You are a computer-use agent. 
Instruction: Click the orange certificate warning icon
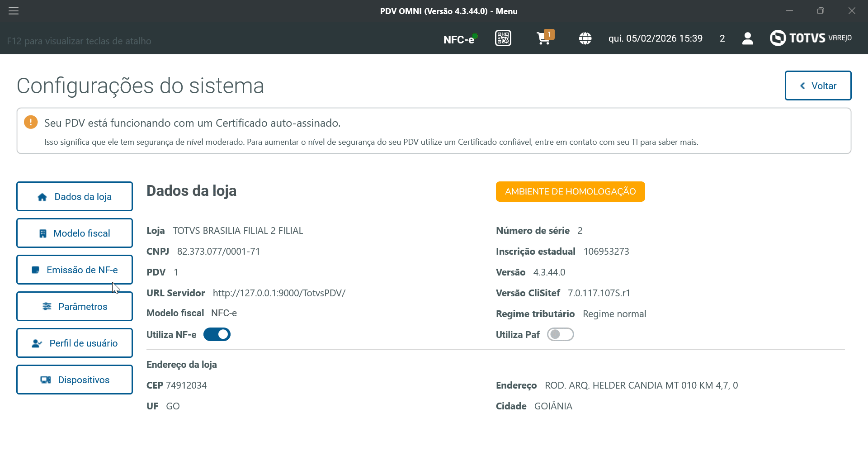tap(31, 122)
